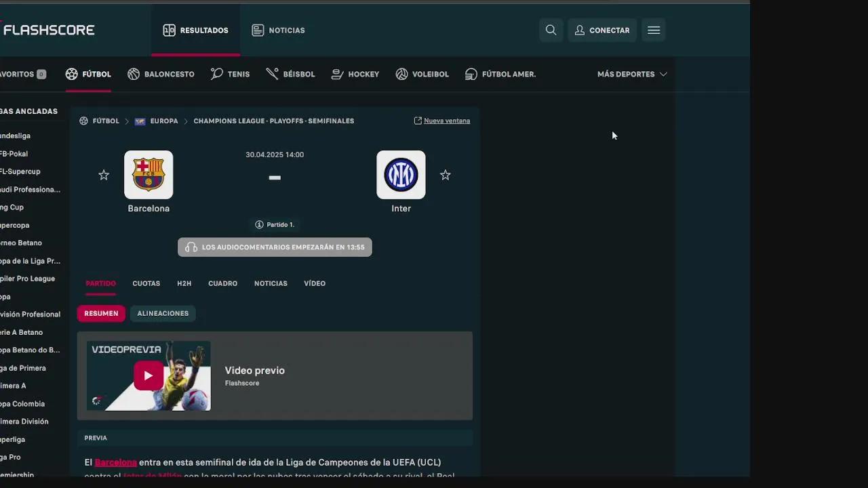Switch to the Partido tab
The image size is (868, 488).
[100, 283]
